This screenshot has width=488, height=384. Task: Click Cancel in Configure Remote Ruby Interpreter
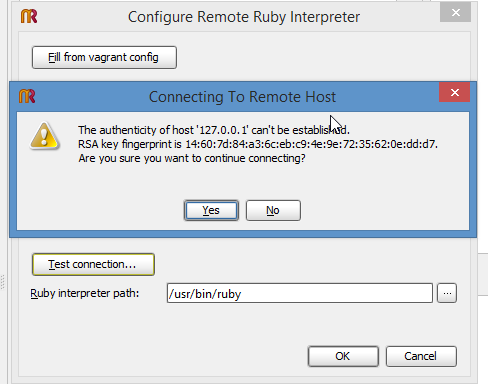(x=421, y=356)
